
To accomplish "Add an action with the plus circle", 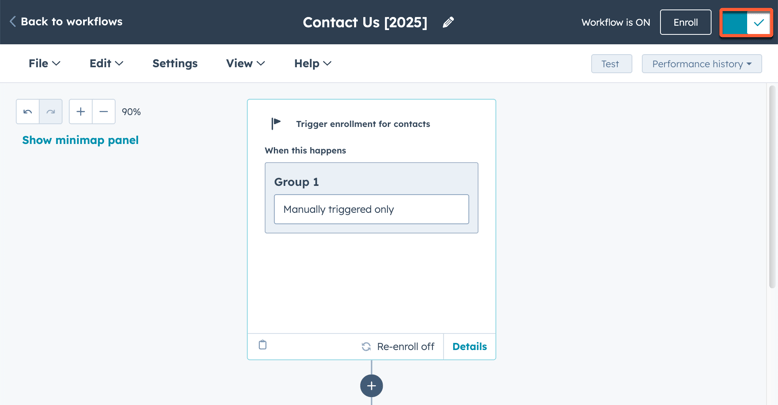I will pos(371,386).
